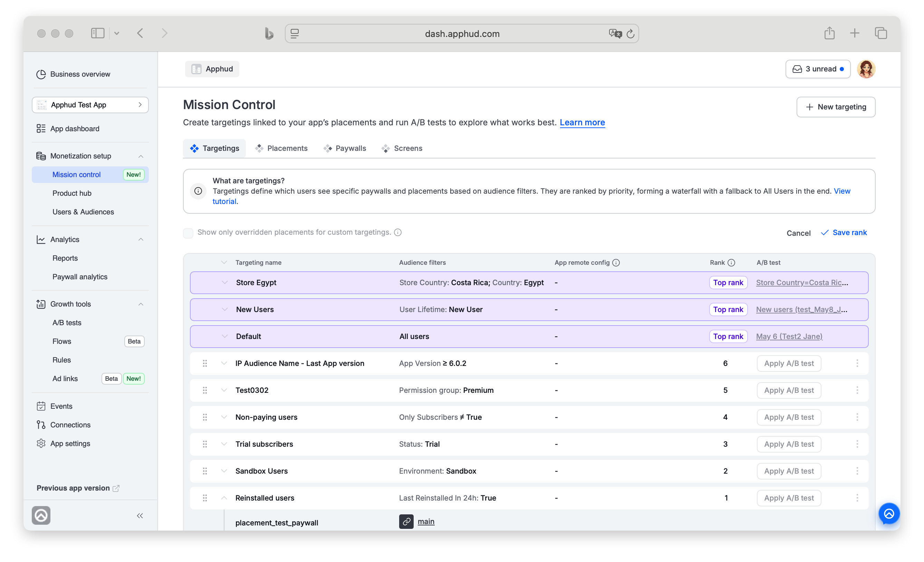Go back with the browser back arrow

pos(140,33)
